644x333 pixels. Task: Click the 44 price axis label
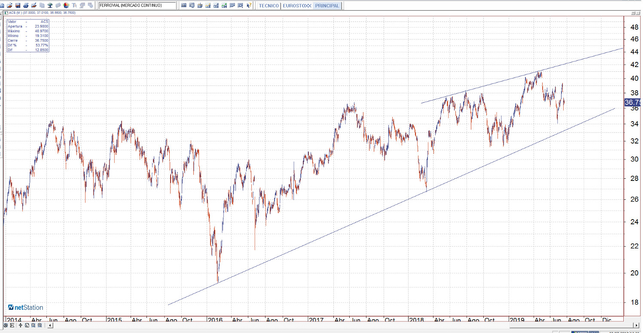pos(634,52)
